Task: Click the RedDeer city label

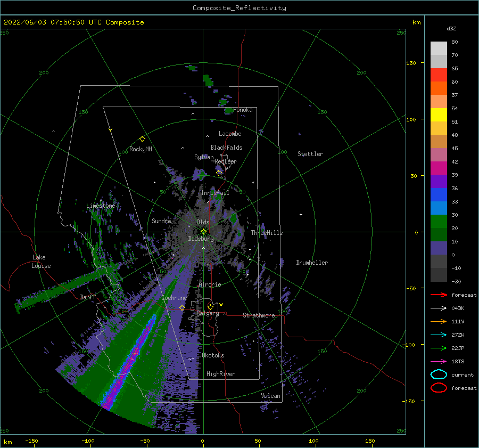Action: pos(226,161)
